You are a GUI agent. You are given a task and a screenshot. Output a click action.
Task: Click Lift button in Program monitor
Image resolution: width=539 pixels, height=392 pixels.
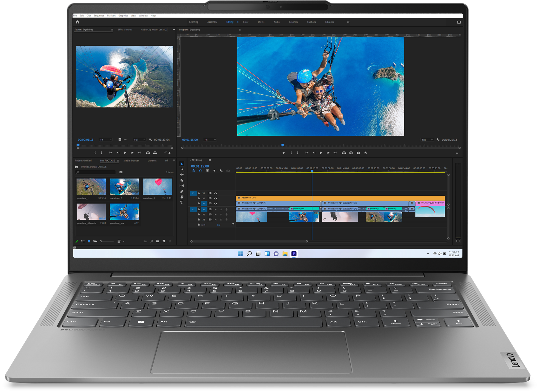[x=344, y=153]
